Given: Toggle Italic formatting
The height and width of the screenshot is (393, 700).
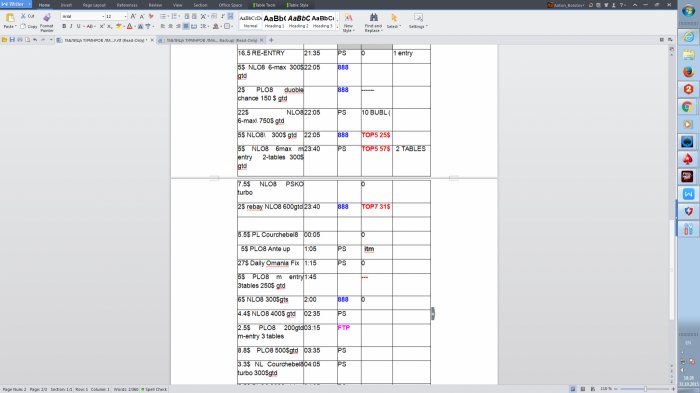Looking at the screenshot, I should [71, 27].
